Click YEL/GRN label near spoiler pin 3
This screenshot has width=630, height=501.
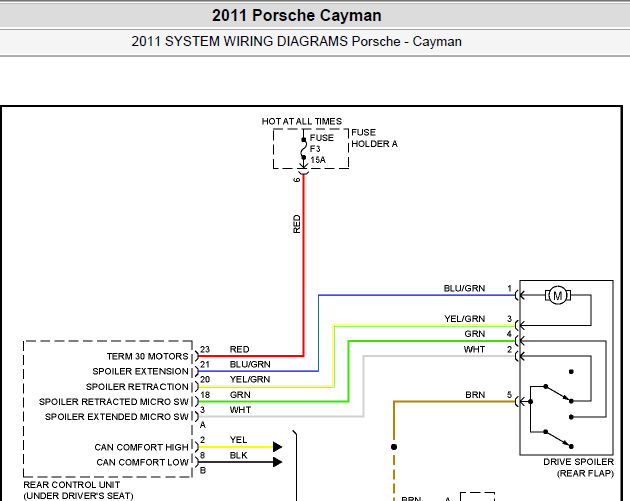coord(464,319)
